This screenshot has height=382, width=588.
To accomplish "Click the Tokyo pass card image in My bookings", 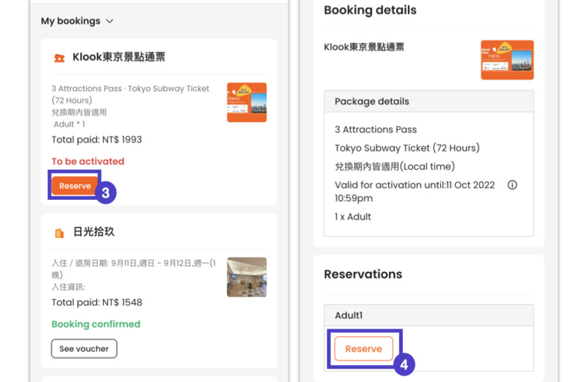I will click(246, 102).
